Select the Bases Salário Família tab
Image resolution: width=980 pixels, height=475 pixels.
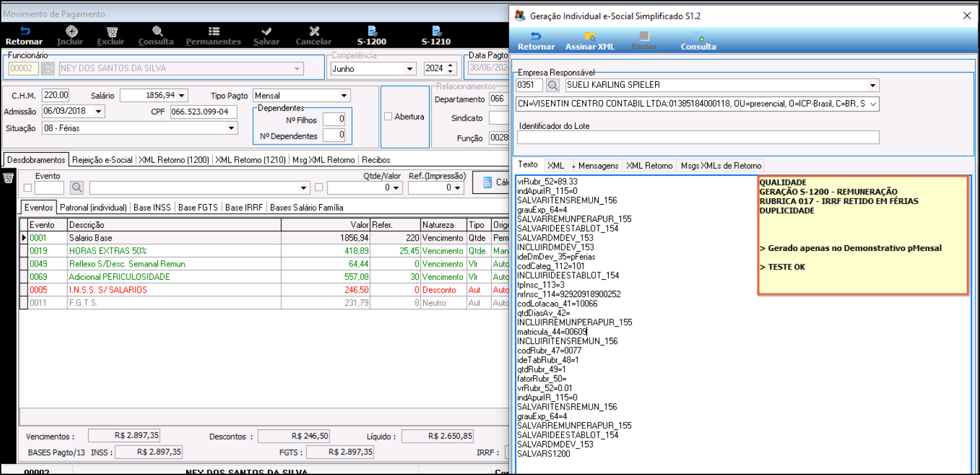(x=306, y=207)
